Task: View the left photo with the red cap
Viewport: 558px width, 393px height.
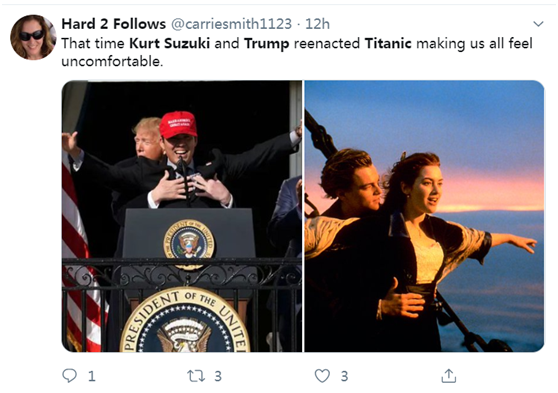Action: tap(182, 216)
